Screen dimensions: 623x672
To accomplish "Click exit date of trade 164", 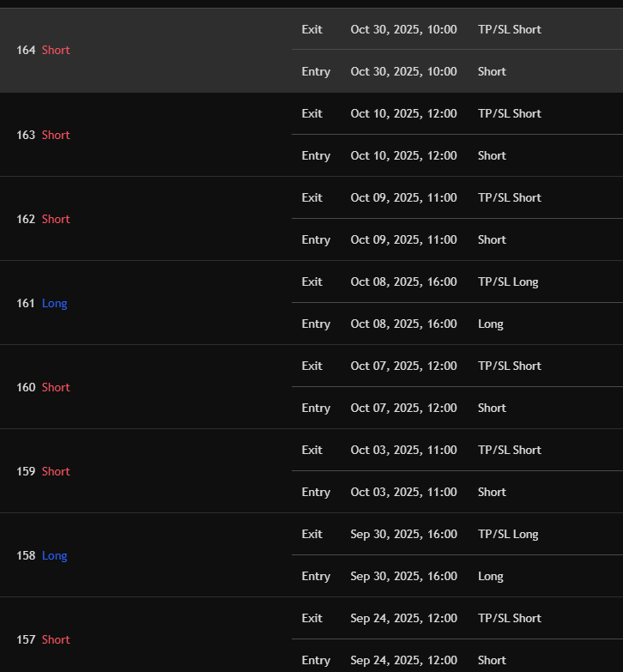I will (x=403, y=29).
